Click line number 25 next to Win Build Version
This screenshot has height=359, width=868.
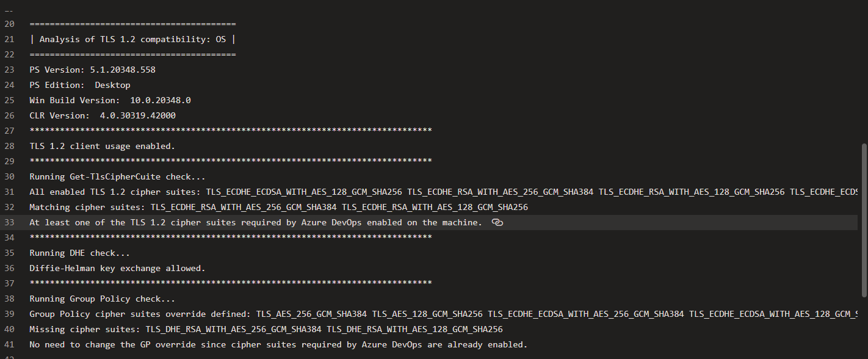(x=9, y=101)
